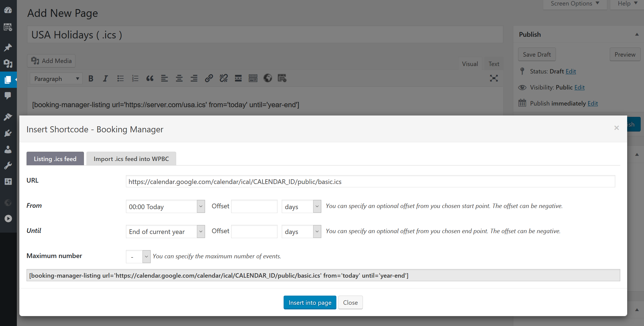
Task: Click the URL input field
Action: [370, 182]
